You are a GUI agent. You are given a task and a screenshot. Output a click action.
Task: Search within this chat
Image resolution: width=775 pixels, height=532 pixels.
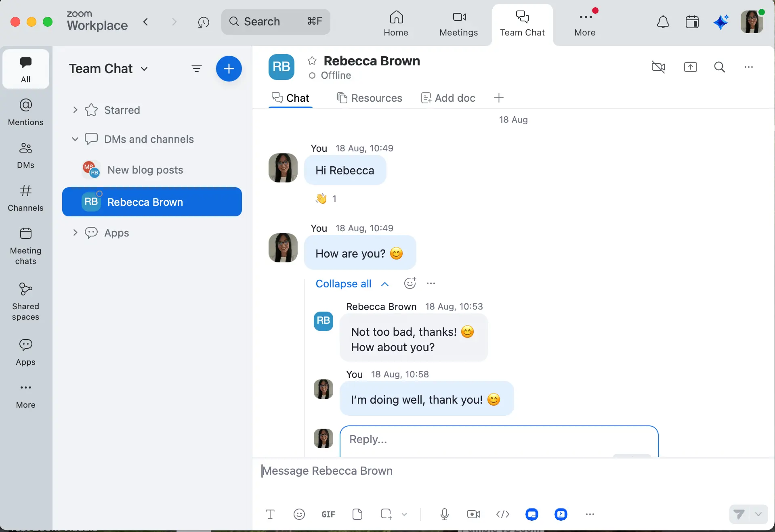coord(720,67)
